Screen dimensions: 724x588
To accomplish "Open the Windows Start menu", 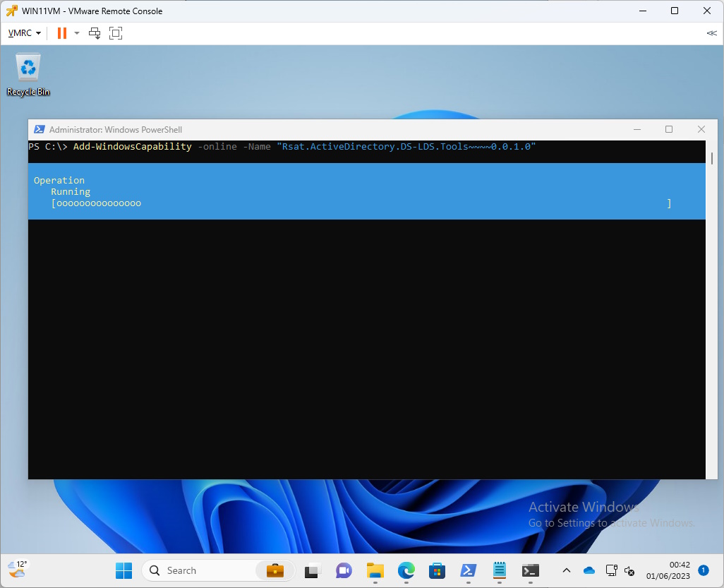I will (123, 571).
